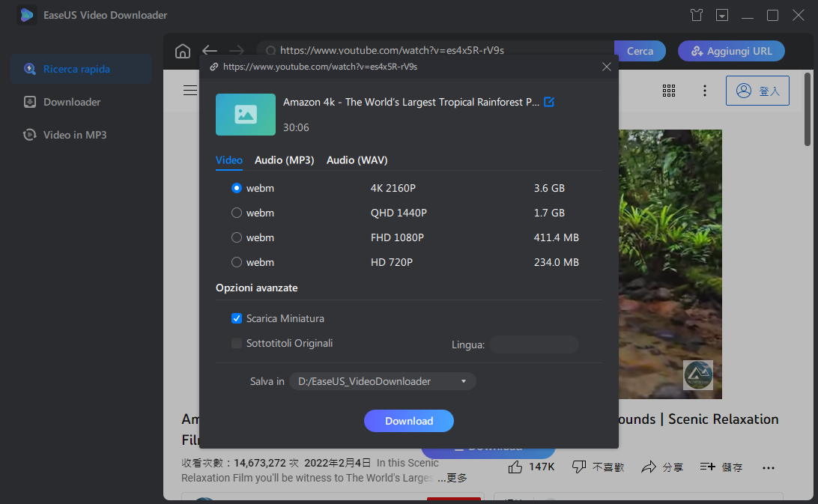Open the Lingua language dropdown

533,344
